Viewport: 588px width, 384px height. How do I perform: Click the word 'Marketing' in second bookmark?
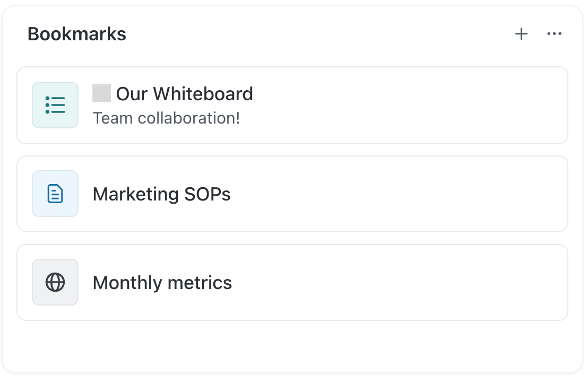[135, 194]
